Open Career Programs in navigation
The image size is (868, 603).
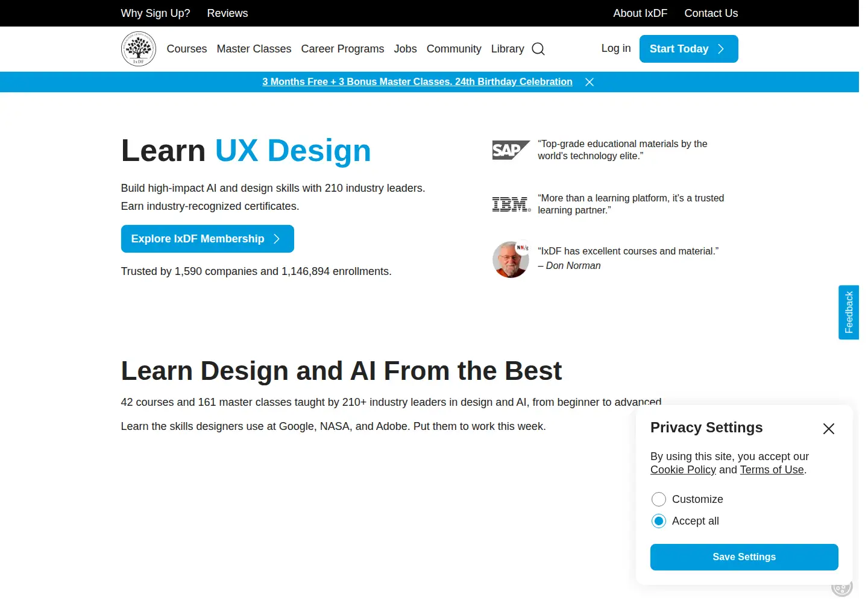[342, 49]
